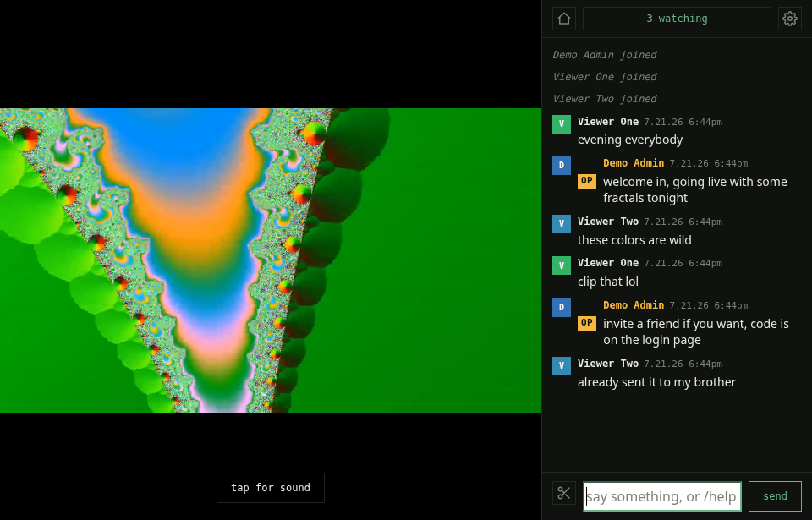Select 'already sent it to my brother' message
The width and height of the screenshot is (812, 520).
pos(656,382)
